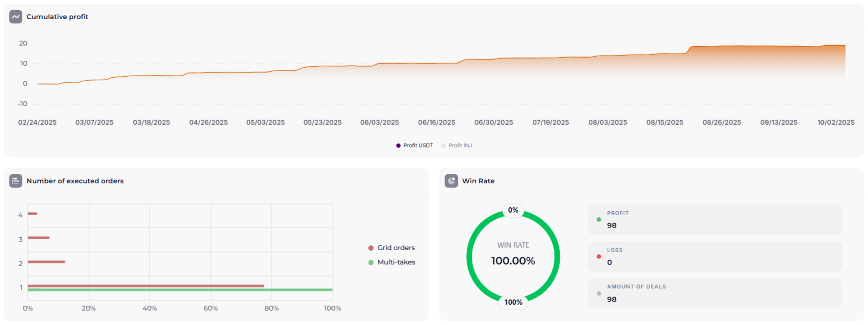Click the Cumulative profit chart icon

click(x=16, y=17)
